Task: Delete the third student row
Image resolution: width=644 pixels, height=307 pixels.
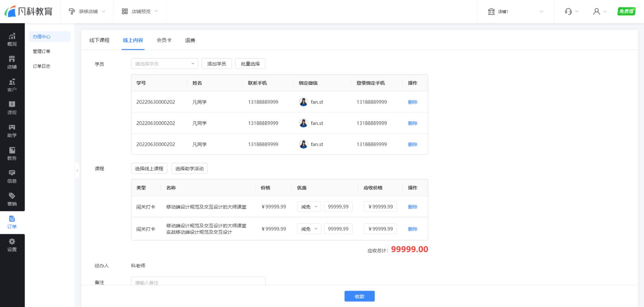Action: [x=412, y=144]
